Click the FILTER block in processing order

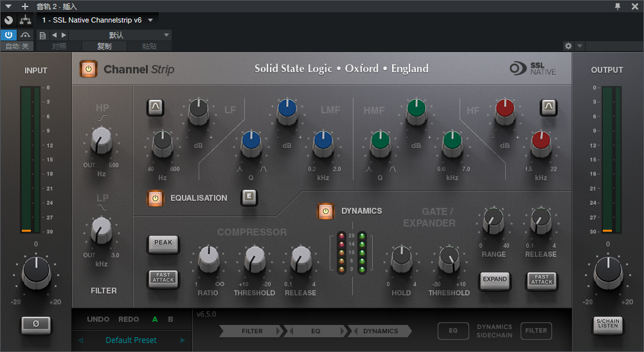[252, 331]
